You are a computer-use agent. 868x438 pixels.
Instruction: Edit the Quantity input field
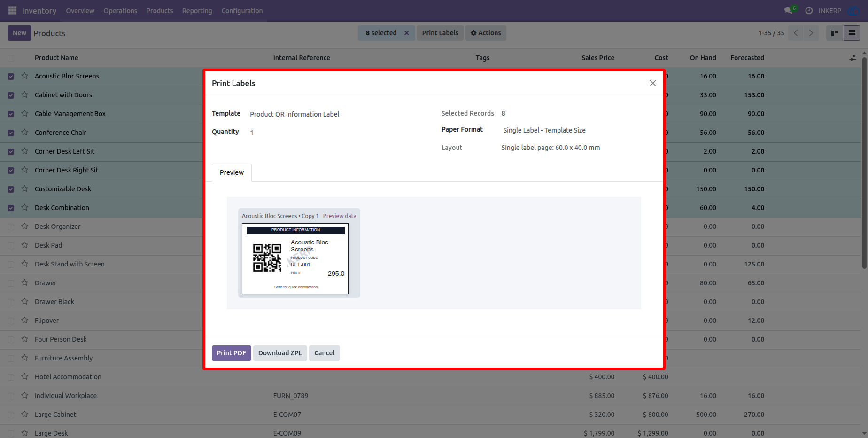point(338,133)
